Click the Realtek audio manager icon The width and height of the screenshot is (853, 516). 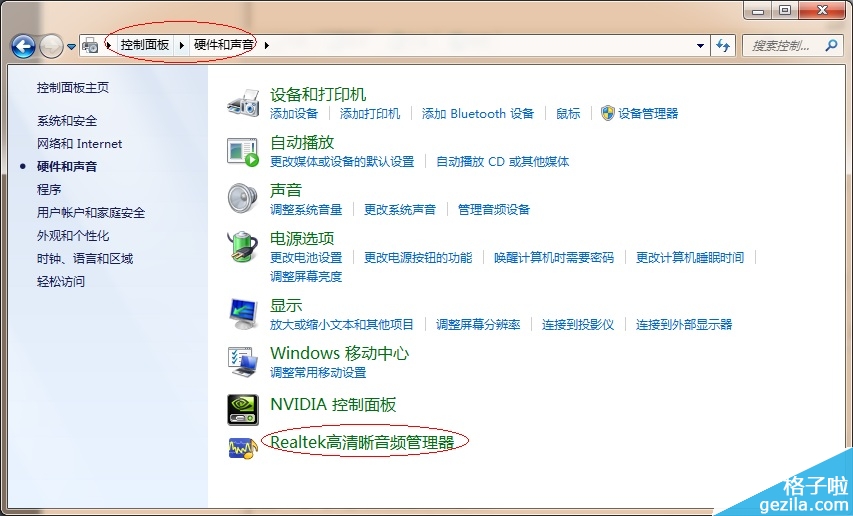244,446
